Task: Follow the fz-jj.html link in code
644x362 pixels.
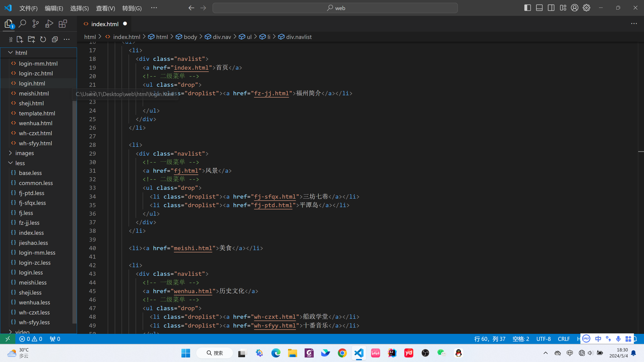Action: [x=271, y=94]
